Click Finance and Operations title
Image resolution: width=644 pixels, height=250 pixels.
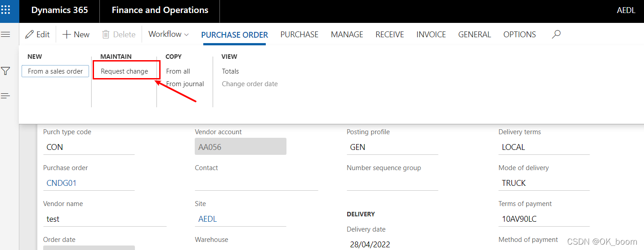160,10
